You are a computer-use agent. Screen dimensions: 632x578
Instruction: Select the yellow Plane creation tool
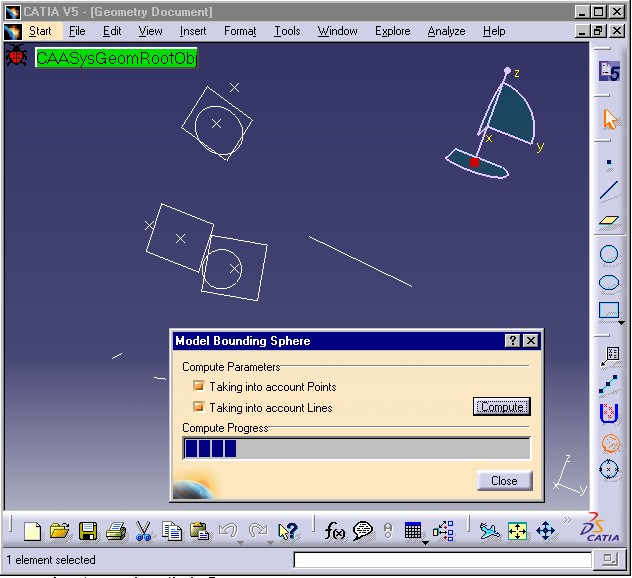(609, 220)
